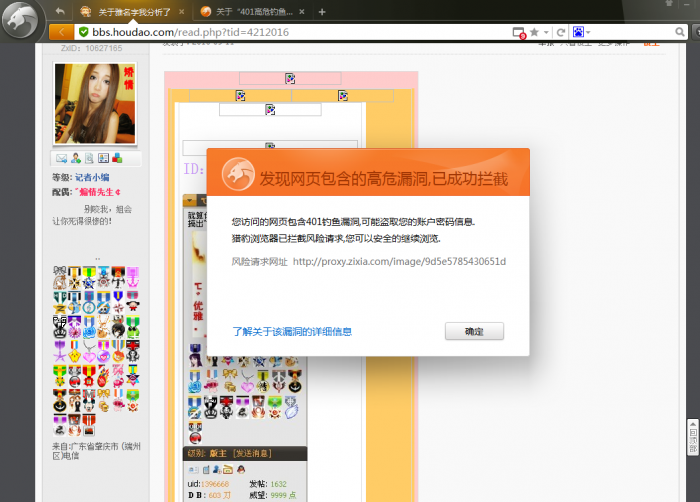
Task: Open the Liebao cheetah logo main menu
Action: [x=20, y=20]
